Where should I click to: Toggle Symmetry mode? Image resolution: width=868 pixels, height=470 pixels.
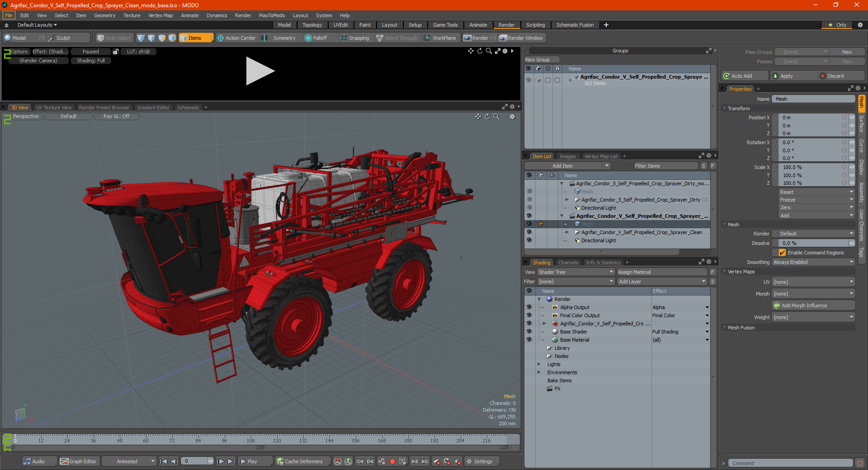tap(279, 38)
